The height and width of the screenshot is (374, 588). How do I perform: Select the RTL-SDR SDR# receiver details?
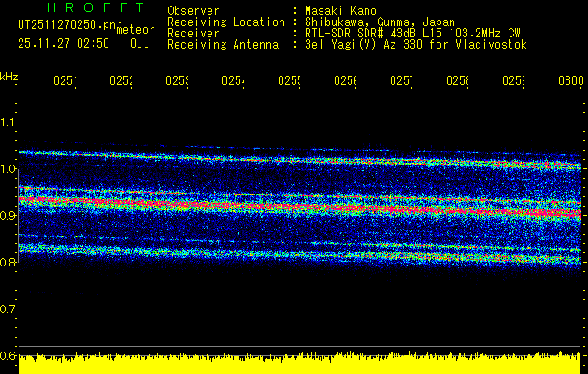coord(412,34)
